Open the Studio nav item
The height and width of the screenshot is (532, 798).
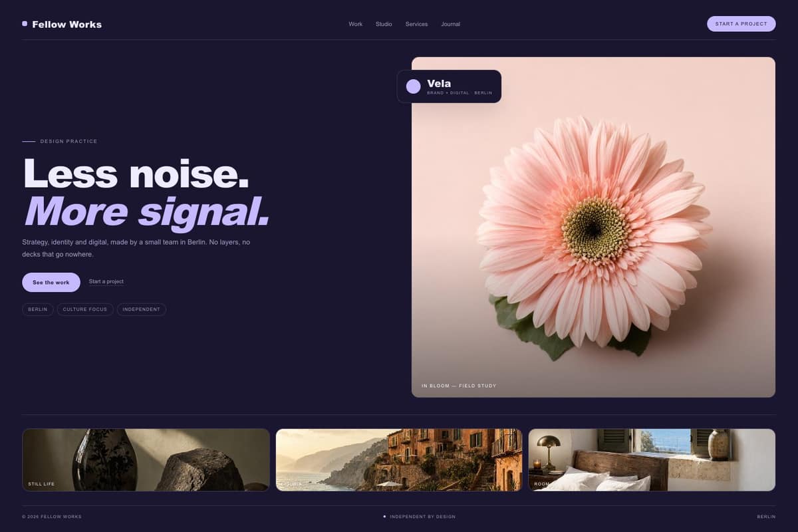[384, 24]
